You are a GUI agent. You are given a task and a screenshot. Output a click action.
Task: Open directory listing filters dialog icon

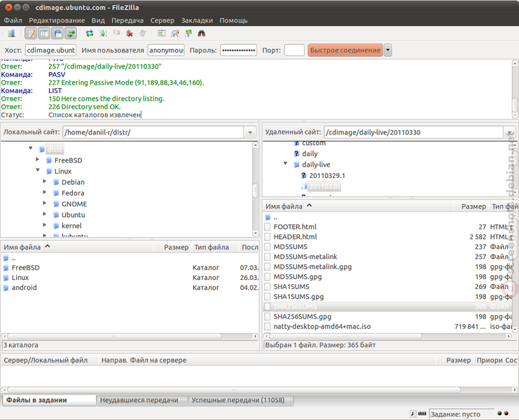(x=162, y=34)
